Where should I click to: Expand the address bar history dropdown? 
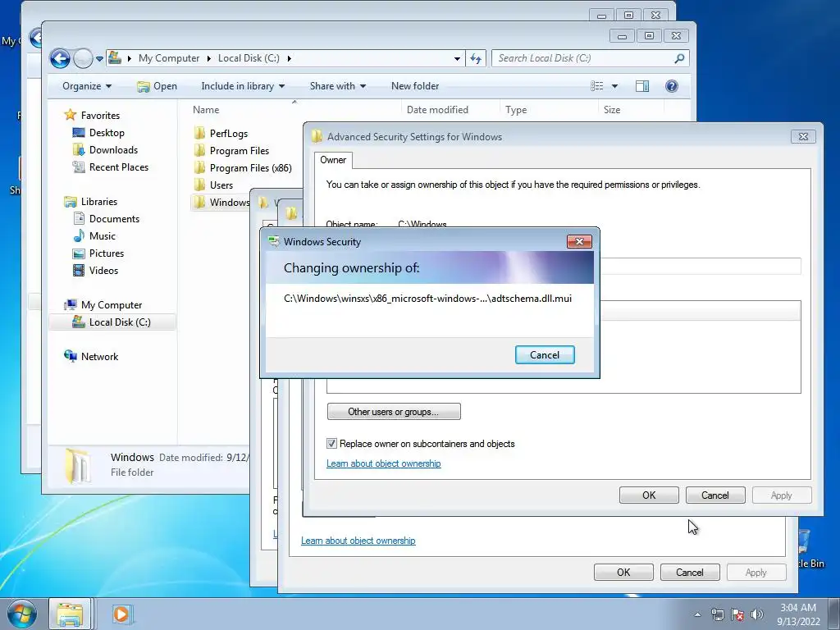tap(457, 58)
